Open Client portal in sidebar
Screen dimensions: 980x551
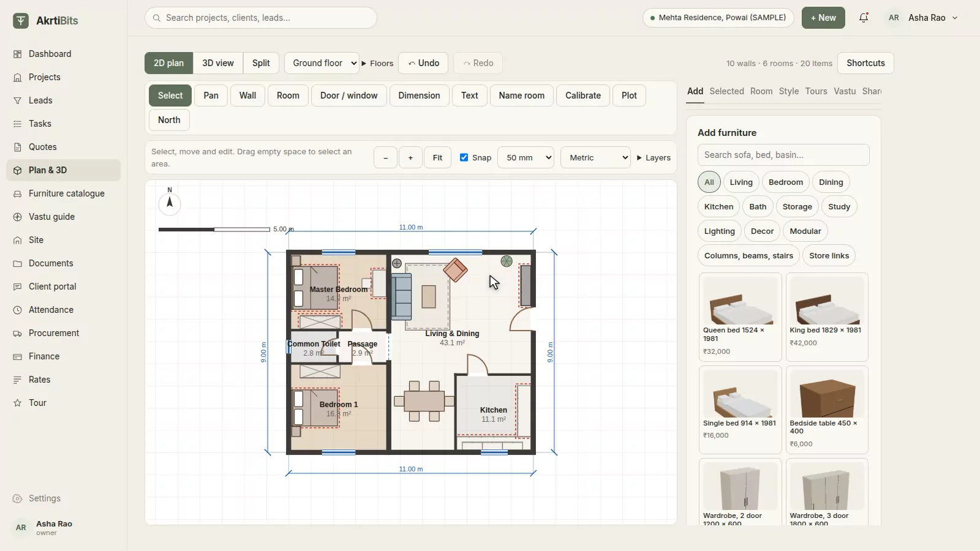tap(63, 287)
